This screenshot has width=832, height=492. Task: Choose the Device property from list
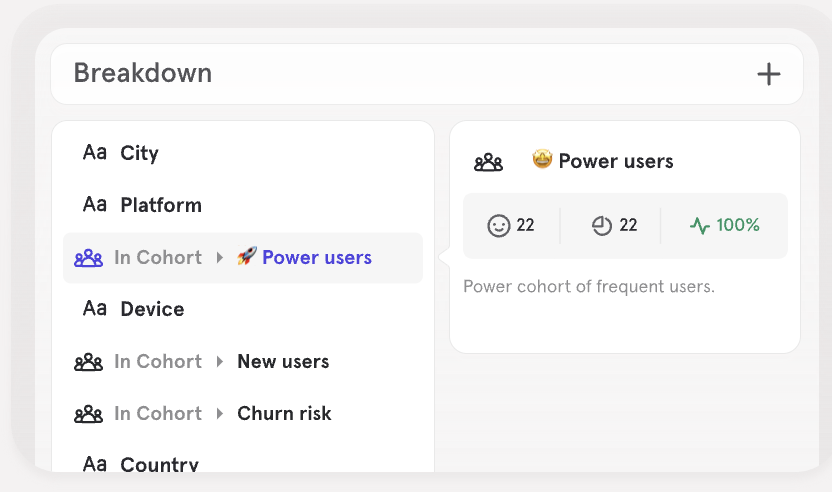152,309
